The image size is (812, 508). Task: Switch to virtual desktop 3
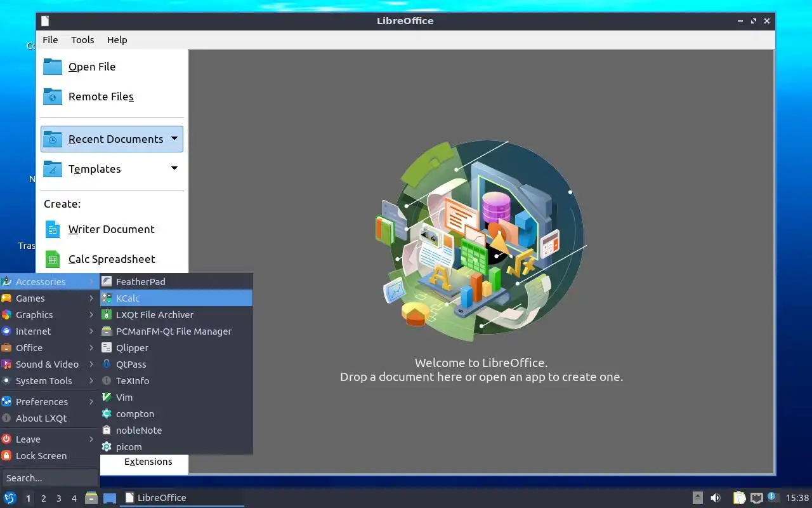(58, 498)
